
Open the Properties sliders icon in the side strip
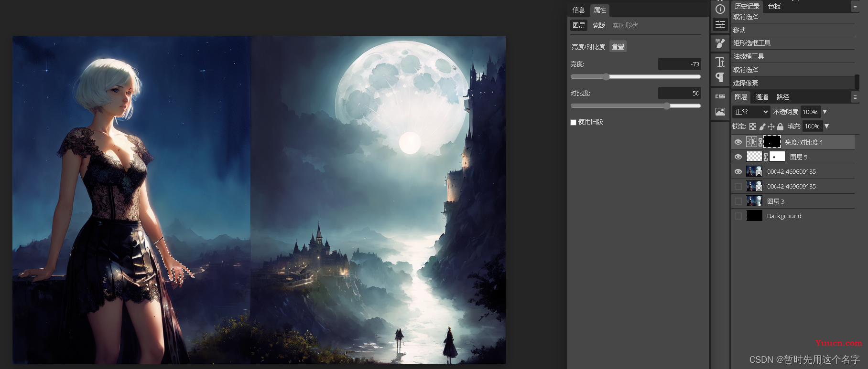click(720, 24)
